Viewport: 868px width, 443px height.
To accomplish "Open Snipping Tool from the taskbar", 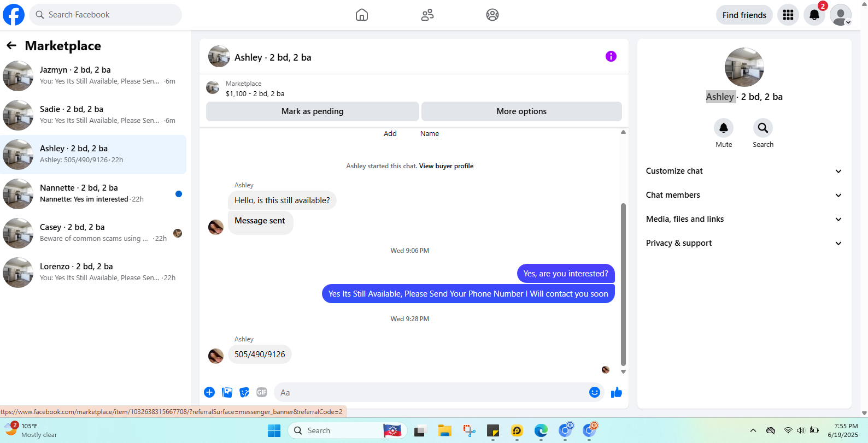I will 469,430.
